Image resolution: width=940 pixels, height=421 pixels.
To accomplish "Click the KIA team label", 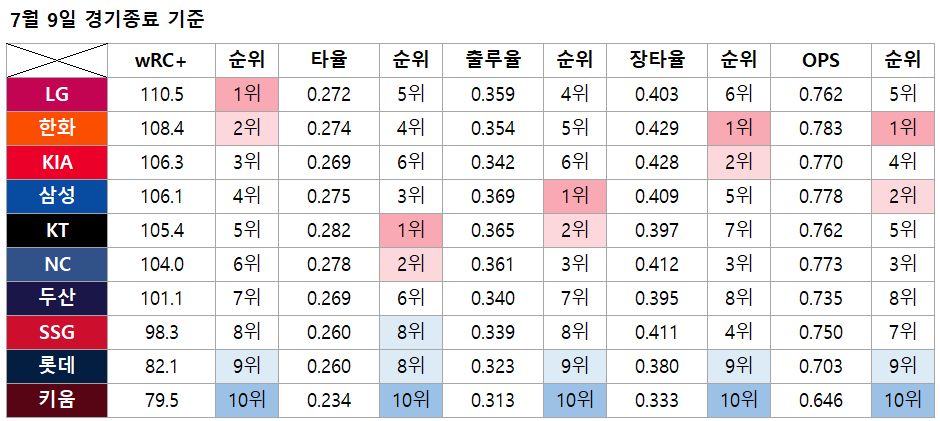I will point(58,162).
